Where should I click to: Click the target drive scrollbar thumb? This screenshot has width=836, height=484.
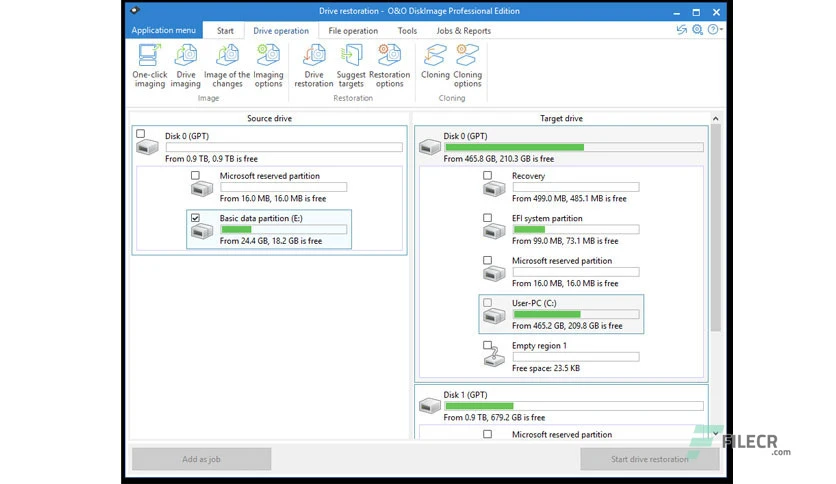click(x=716, y=228)
